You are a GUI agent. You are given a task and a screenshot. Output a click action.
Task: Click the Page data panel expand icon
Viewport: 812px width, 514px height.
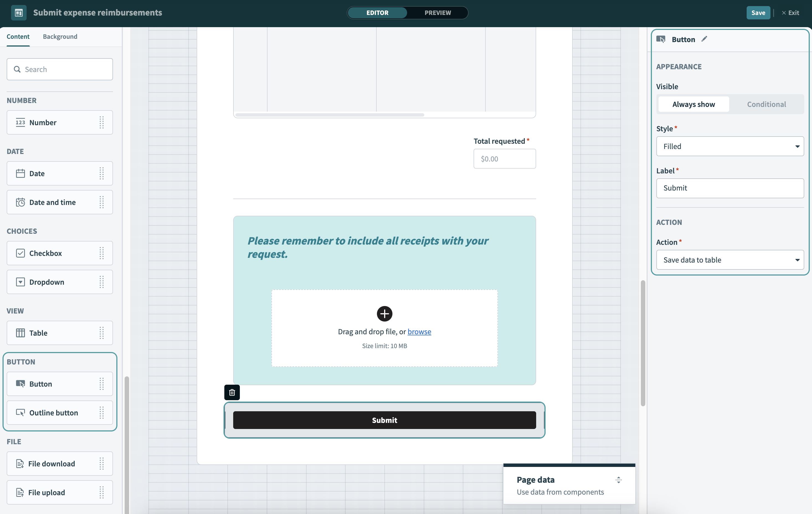coord(618,480)
